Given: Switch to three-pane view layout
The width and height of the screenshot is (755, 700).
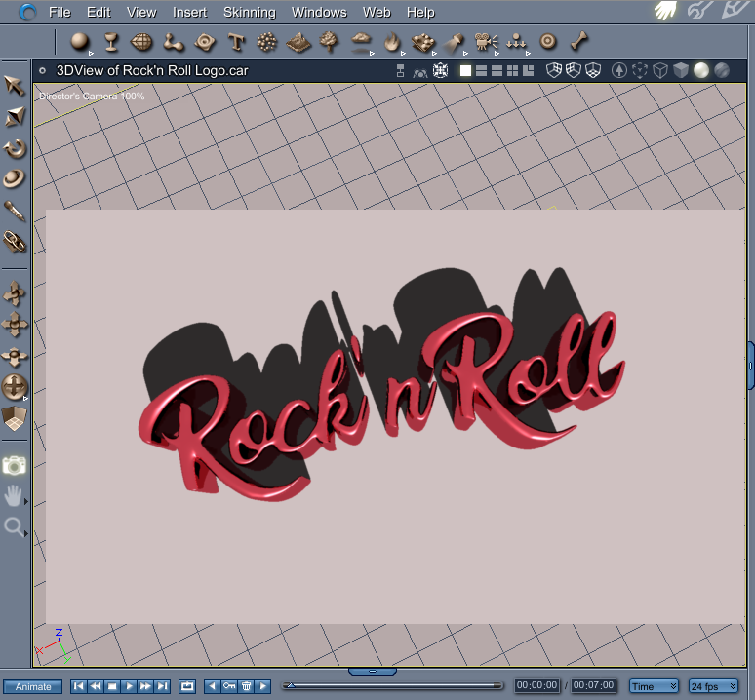Looking at the screenshot, I should tap(497, 71).
